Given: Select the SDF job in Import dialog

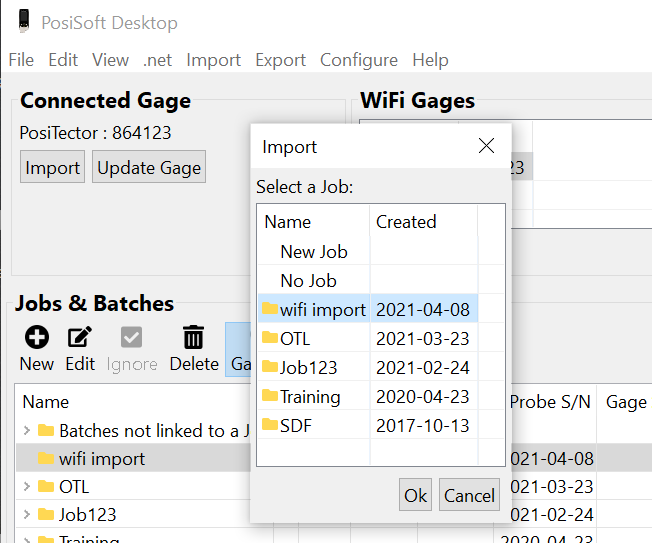Looking at the screenshot, I should point(295,425).
